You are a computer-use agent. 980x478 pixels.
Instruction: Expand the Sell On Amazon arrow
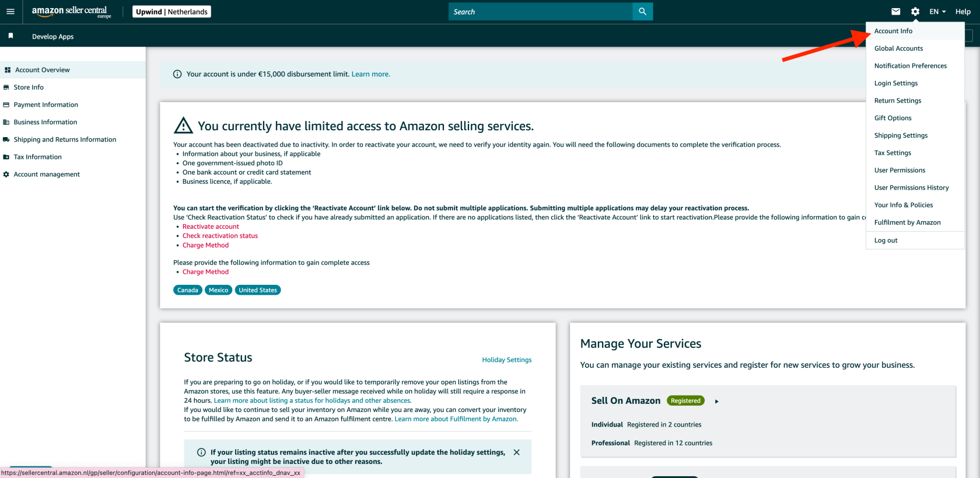[x=717, y=402]
